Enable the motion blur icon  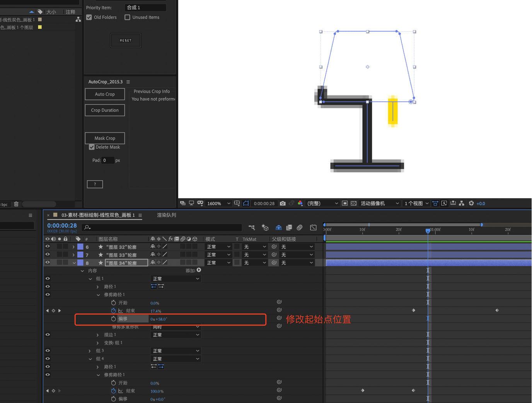pyautogui.click(x=300, y=227)
